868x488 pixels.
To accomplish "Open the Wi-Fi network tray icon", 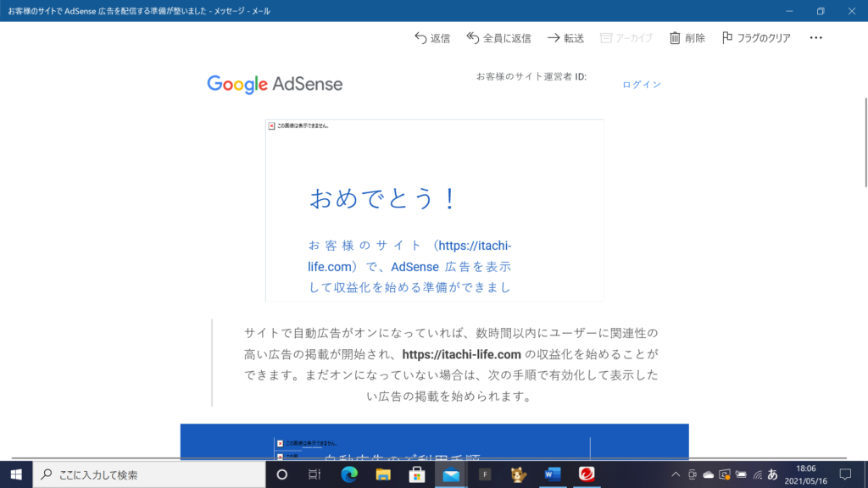I will [757, 474].
